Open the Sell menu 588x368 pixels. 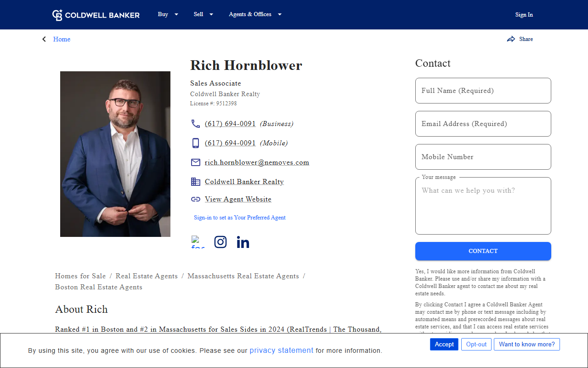pyautogui.click(x=198, y=14)
